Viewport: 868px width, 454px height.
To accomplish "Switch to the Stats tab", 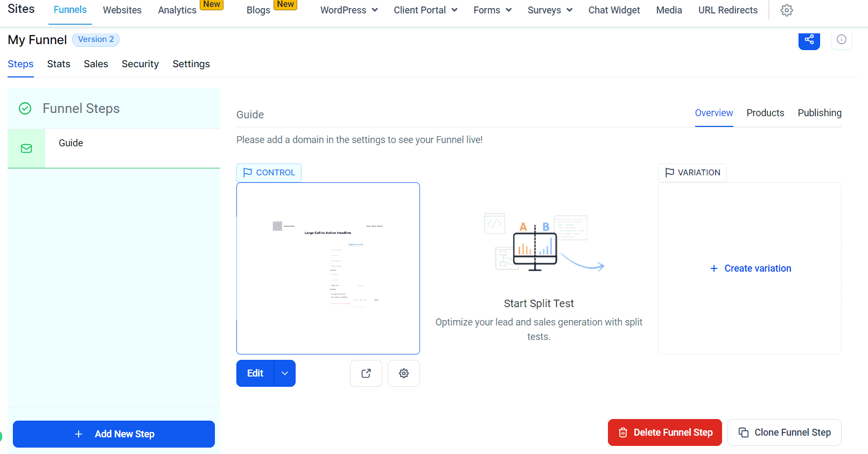I will pyautogui.click(x=59, y=64).
